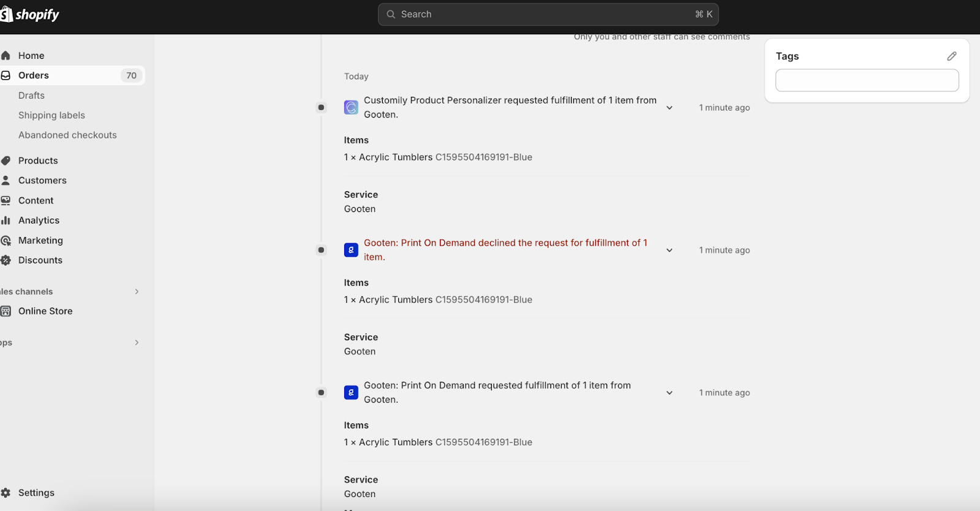The width and height of the screenshot is (980, 511).
Task: Click timeline dot for declined request event
Action: [x=321, y=250]
